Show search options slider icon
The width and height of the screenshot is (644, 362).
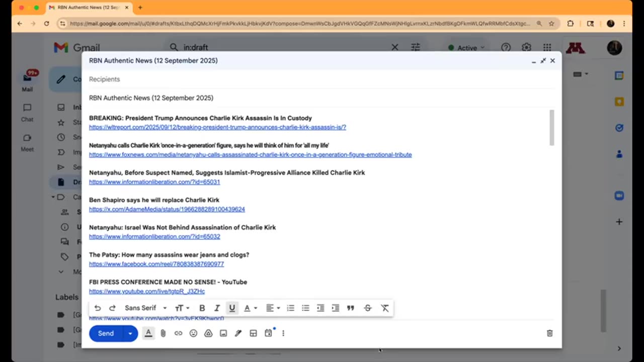pyautogui.click(x=416, y=47)
